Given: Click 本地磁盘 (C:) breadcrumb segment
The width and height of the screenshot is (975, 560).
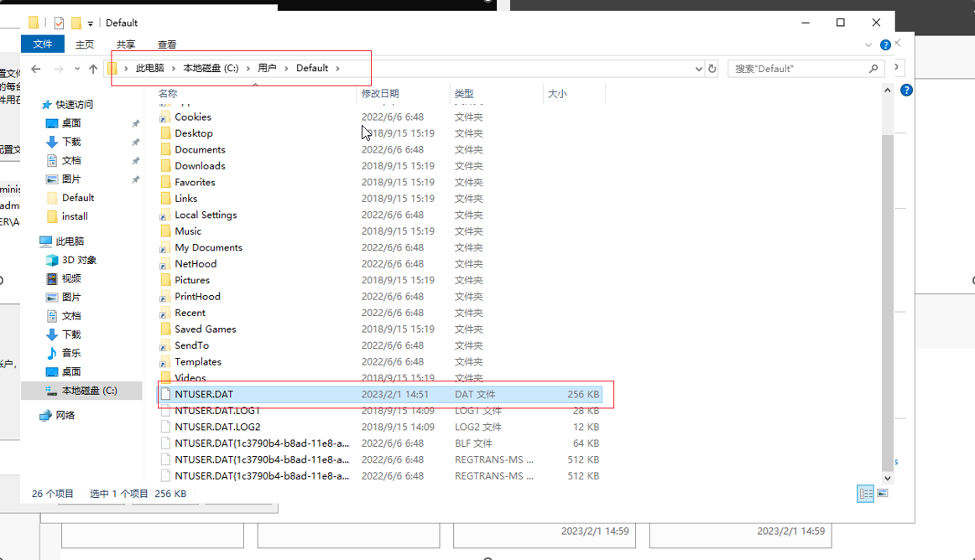Looking at the screenshot, I should 211,68.
